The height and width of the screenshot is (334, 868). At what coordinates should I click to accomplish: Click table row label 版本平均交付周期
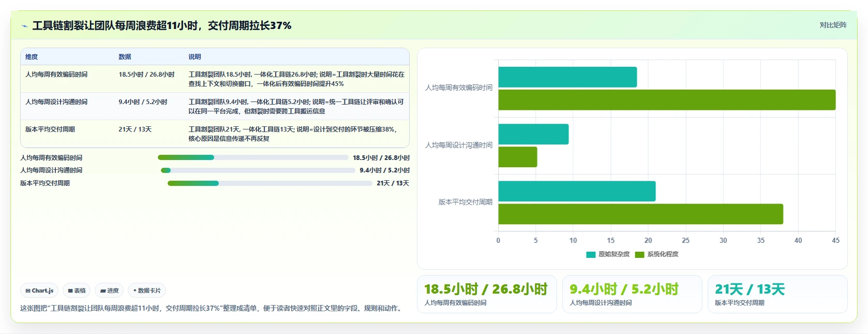(x=50, y=129)
